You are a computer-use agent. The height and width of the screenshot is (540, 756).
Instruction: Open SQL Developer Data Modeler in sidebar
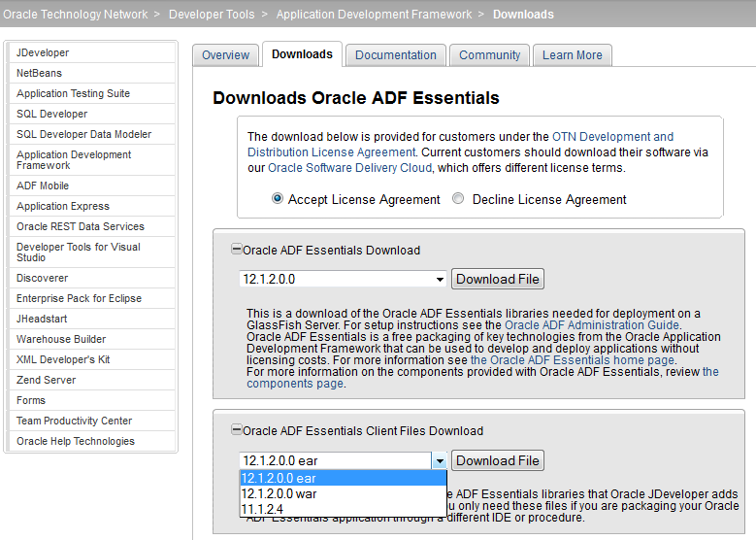(x=92, y=134)
